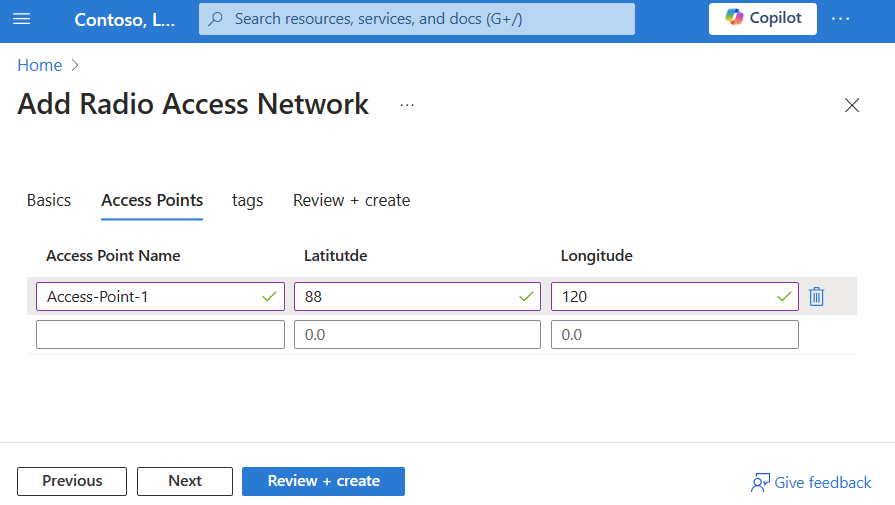
Task: Click the search magnifier icon
Action: click(215, 19)
